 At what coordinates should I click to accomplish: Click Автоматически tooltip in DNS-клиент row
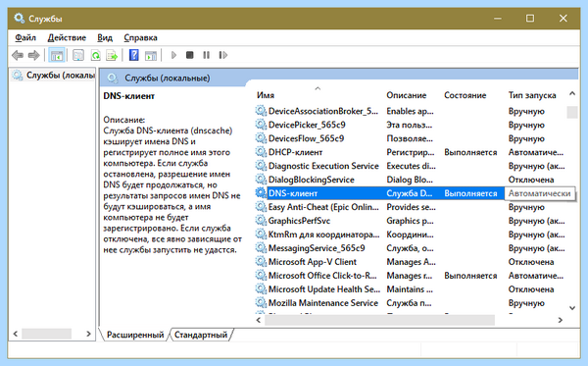539,193
